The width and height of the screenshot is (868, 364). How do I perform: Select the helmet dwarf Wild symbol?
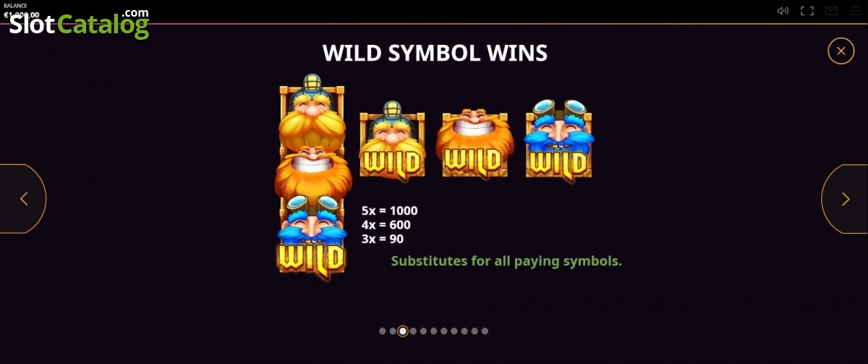392,140
